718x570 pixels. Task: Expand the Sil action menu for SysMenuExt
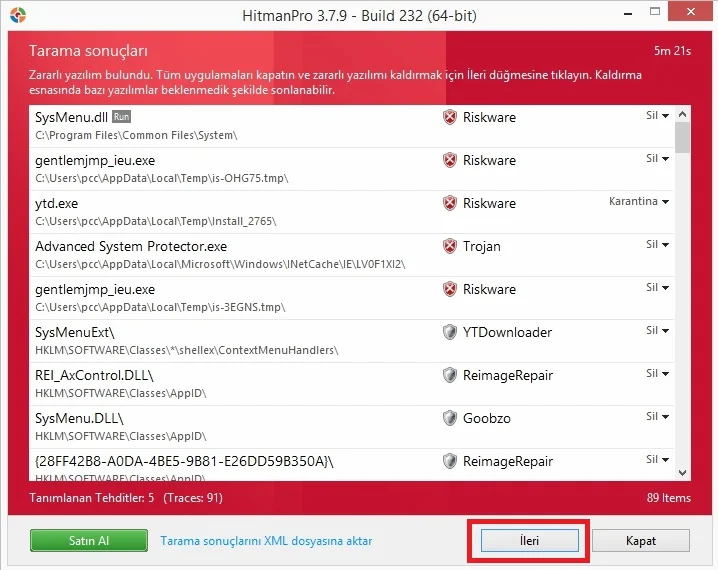coord(657,331)
